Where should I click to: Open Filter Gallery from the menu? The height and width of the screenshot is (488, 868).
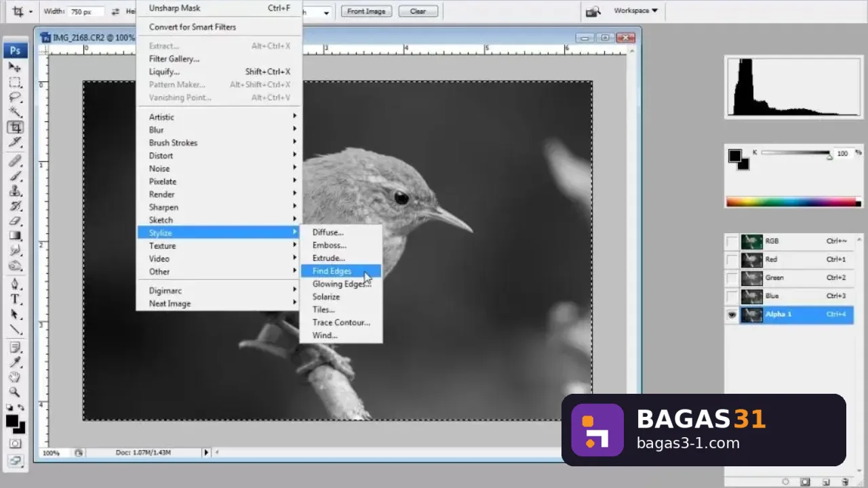point(219,59)
